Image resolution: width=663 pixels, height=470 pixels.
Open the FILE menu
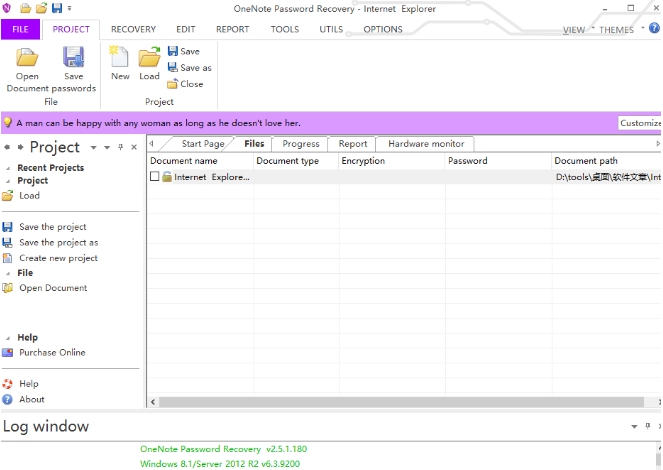click(20, 29)
